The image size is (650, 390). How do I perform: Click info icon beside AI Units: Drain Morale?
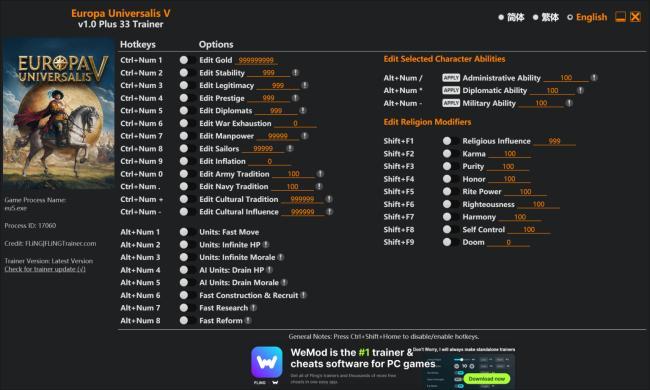pyautogui.click(x=284, y=282)
